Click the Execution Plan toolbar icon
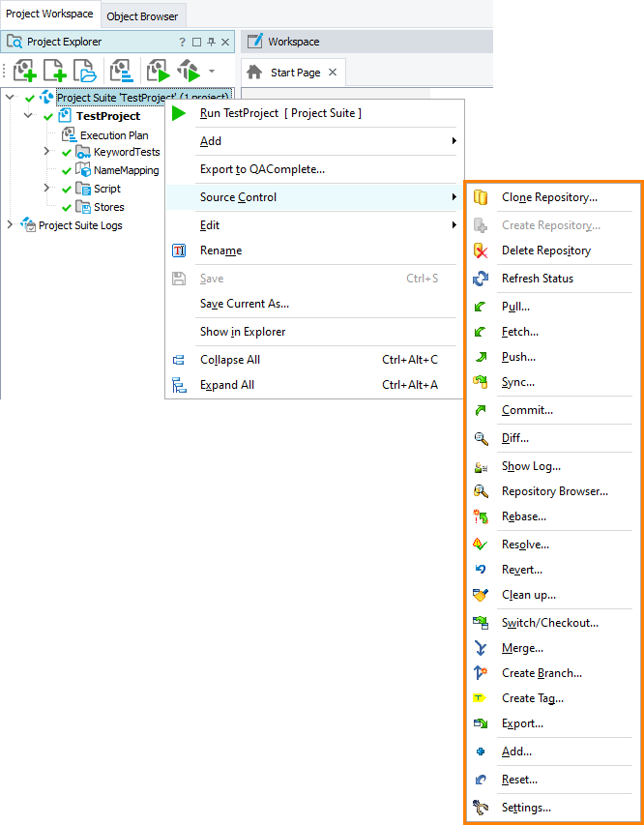644x825 pixels. coord(120,71)
